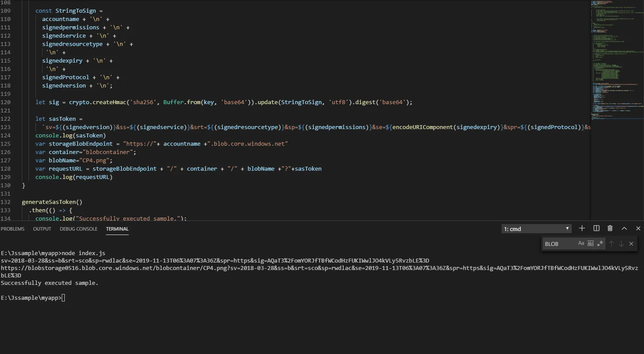Screen dimensions: 644x354
Task: Click 'console.log(requestURL)' on line 129
Action: pos(74,177)
